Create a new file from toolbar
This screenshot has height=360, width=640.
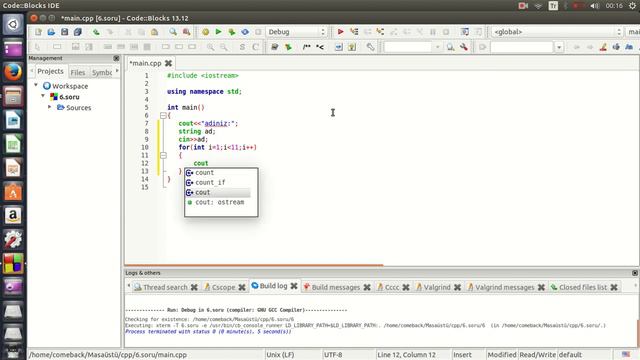pyautogui.click(x=38, y=32)
